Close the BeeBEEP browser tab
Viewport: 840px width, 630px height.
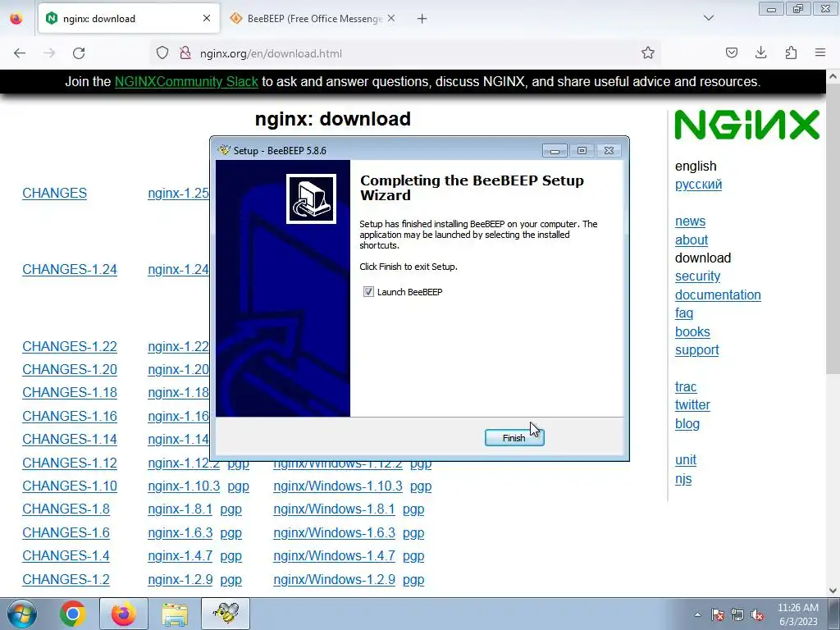tap(391, 19)
